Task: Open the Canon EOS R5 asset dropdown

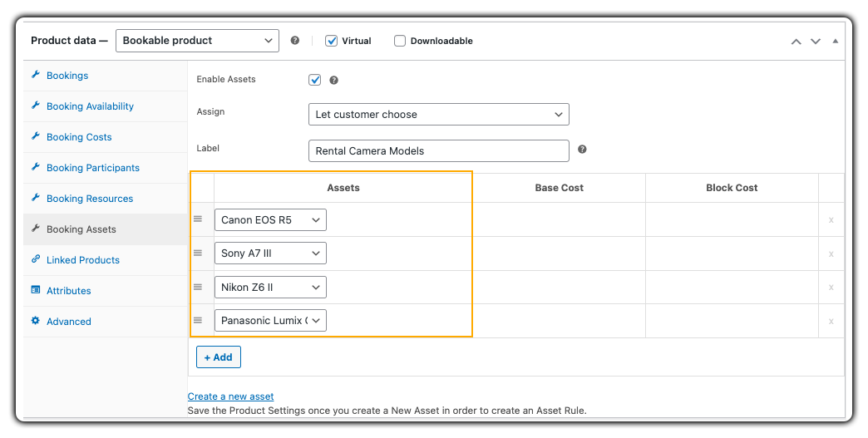Action: click(x=270, y=219)
